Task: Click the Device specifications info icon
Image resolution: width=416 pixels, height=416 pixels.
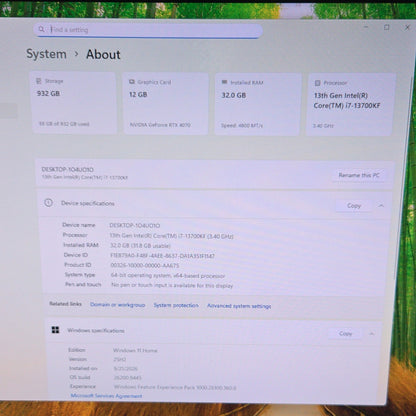Action: (48, 203)
